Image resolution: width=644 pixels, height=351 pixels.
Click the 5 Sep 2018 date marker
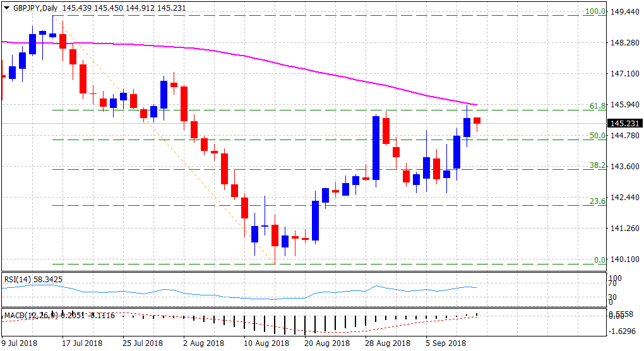point(447,344)
